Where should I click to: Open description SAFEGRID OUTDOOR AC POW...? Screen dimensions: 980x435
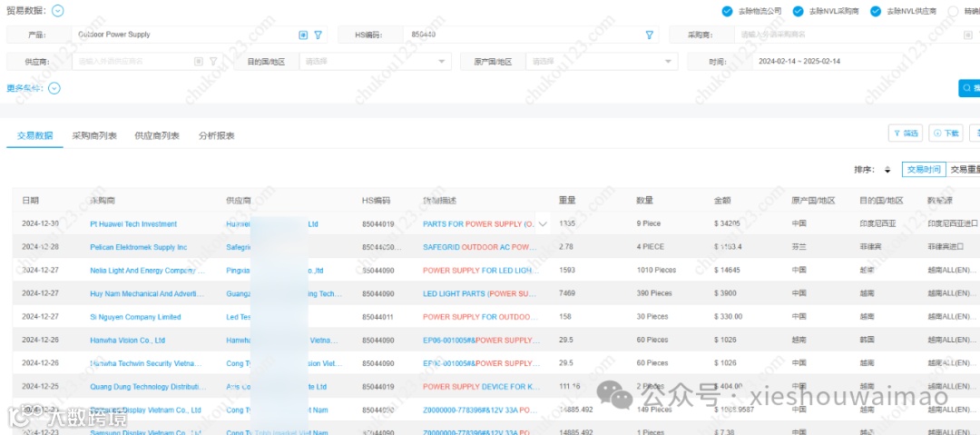[x=480, y=247]
